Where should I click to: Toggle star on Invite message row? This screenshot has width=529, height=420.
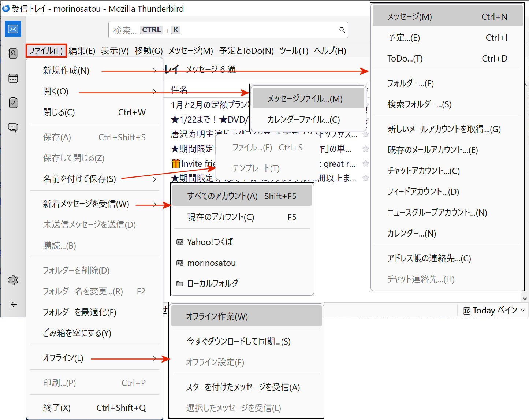365,164
